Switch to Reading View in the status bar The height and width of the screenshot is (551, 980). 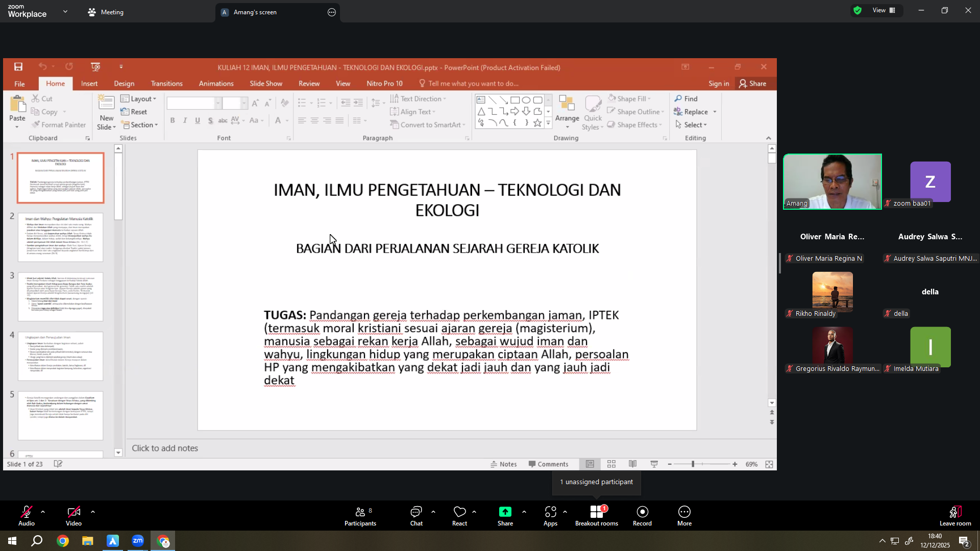(633, 464)
